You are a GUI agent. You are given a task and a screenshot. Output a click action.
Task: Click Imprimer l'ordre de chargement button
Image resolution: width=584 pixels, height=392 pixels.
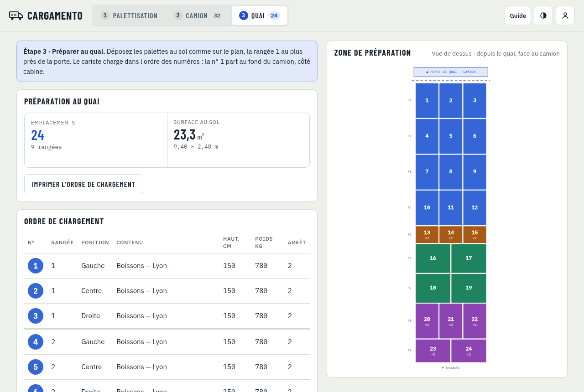(x=83, y=184)
